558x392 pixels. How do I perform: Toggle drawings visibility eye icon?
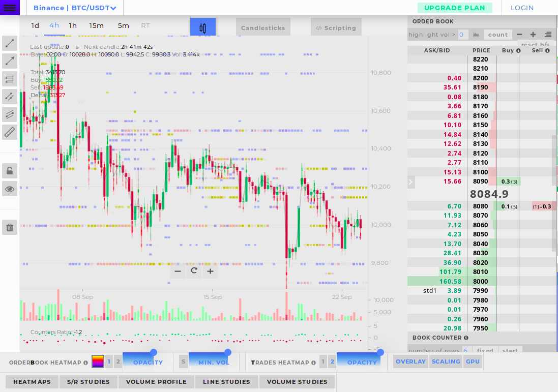10,189
